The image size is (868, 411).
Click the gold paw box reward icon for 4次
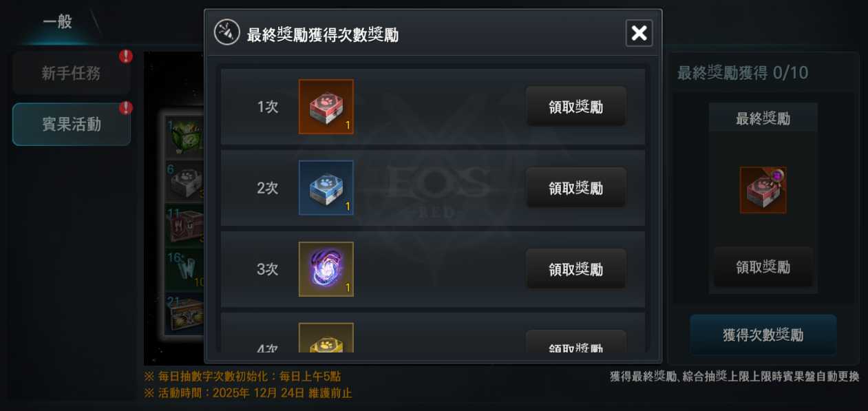point(326,338)
